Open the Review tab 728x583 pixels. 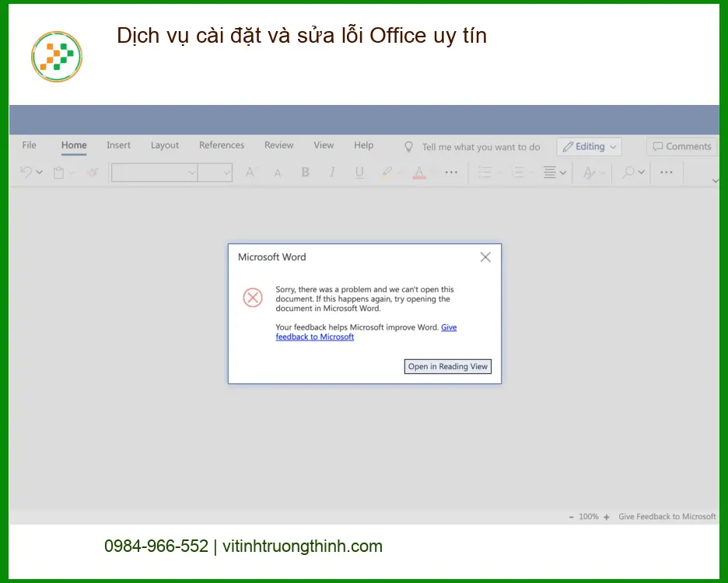[278, 145]
